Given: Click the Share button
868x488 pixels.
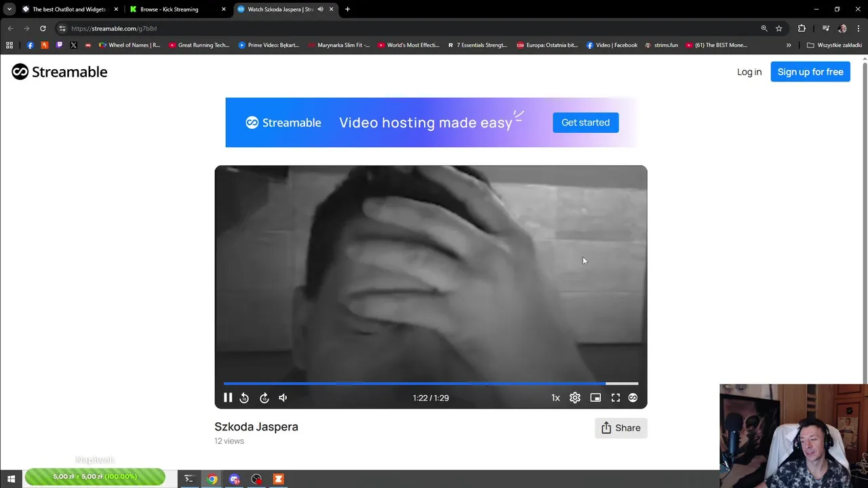Looking at the screenshot, I should [x=621, y=428].
